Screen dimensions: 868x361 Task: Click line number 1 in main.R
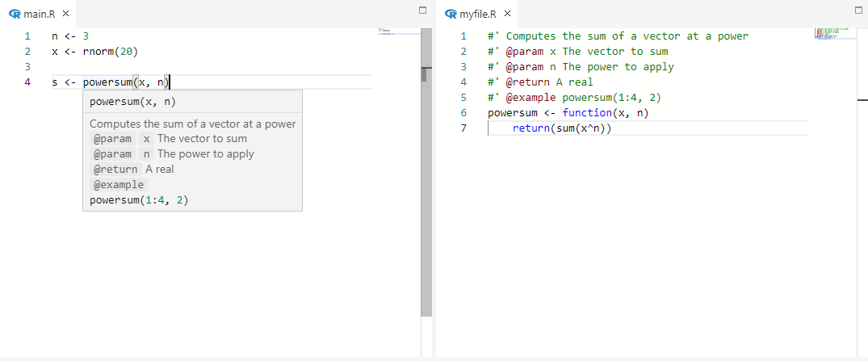click(x=27, y=36)
